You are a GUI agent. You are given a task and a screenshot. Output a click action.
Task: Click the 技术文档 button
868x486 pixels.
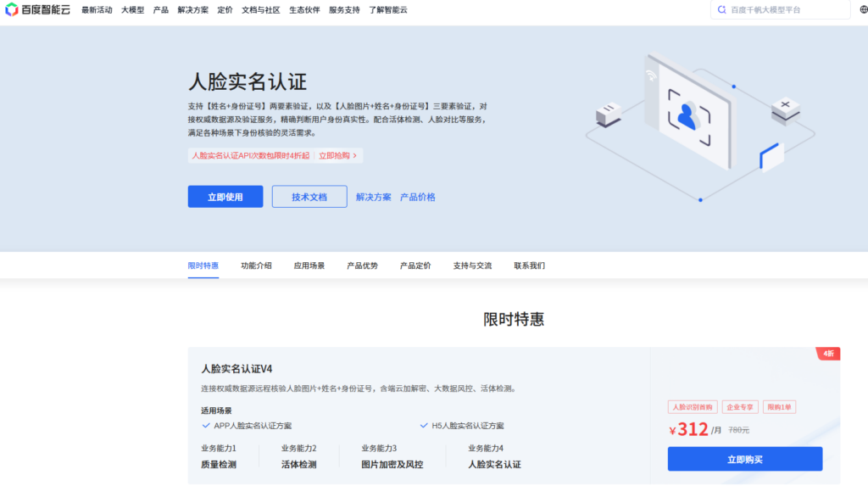point(309,197)
